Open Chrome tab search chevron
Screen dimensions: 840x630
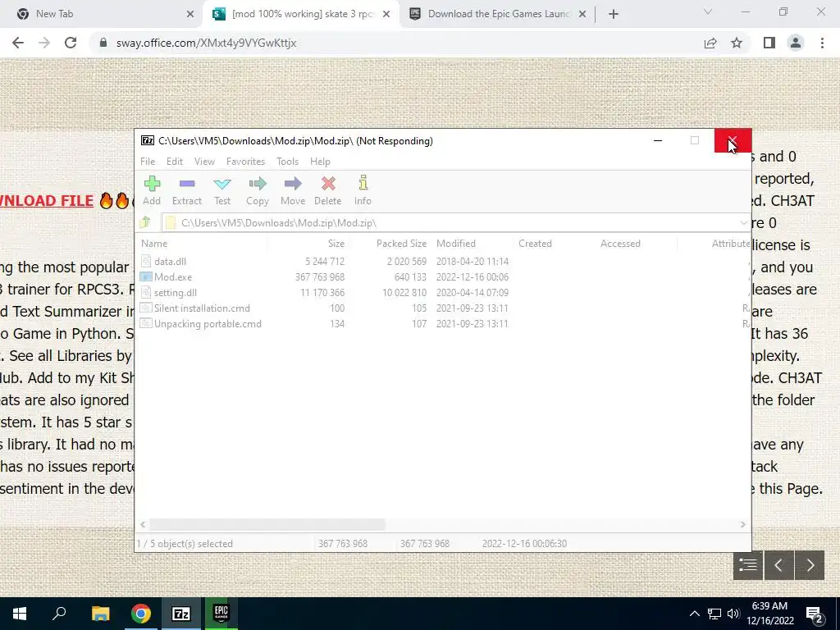[708, 11]
